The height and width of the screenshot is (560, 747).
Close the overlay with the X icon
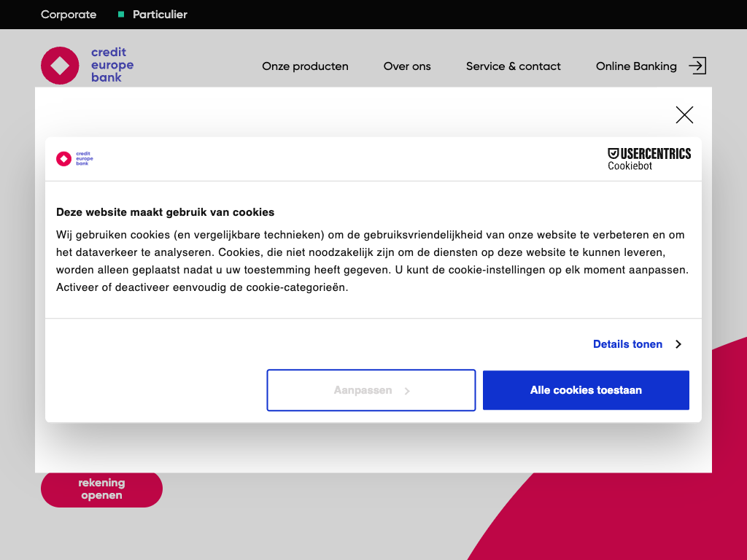(x=684, y=114)
